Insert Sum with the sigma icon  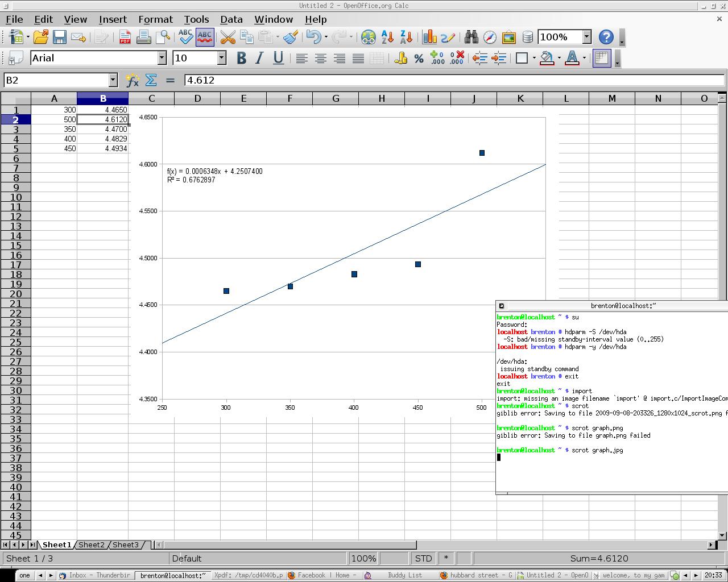click(151, 80)
